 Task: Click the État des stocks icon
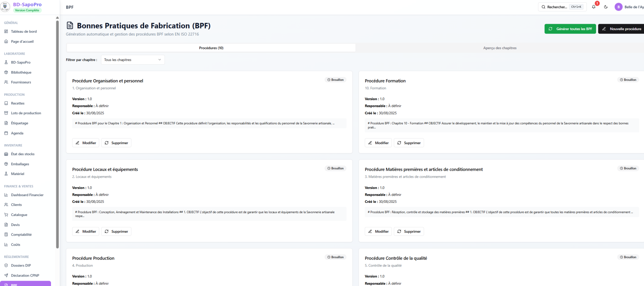pyautogui.click(x=6, y=154)
